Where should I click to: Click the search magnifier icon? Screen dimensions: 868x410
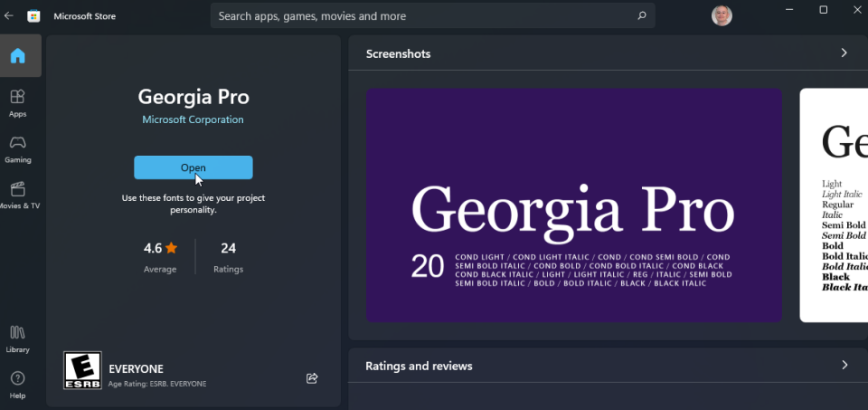tap(642, 16)
